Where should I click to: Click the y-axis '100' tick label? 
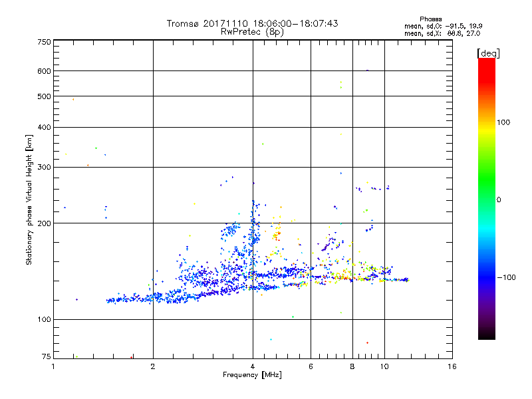44,319
